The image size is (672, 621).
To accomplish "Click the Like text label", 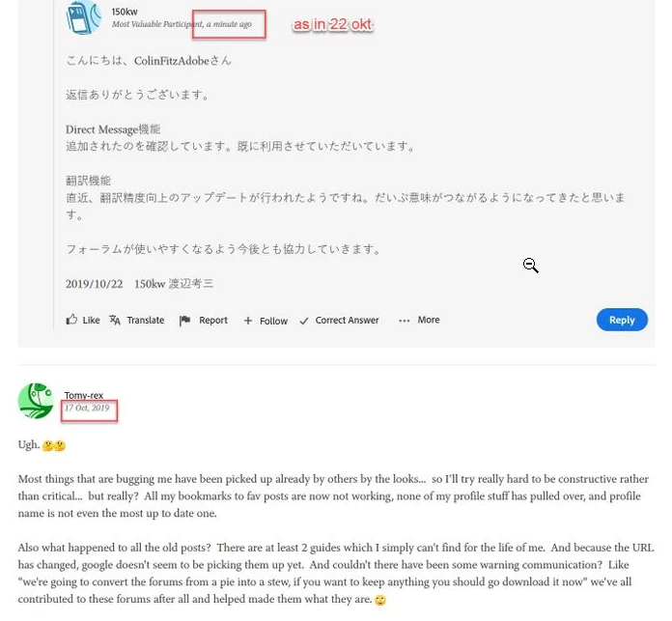I will click(x=91, y=320).
